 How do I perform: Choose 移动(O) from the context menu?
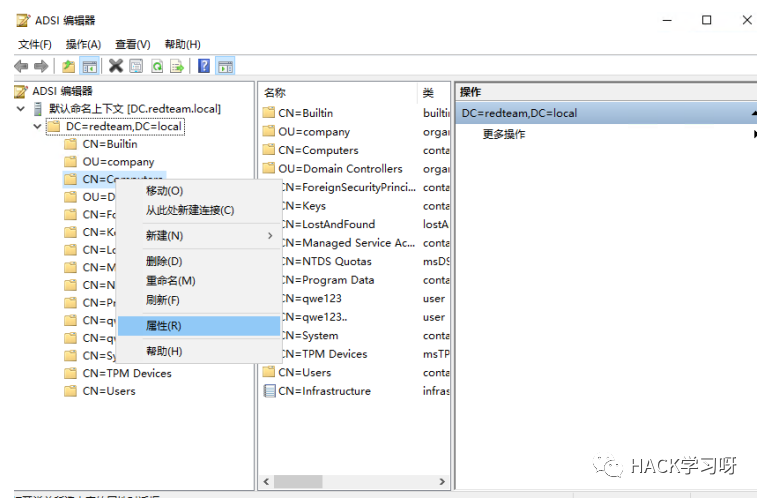pos(199,191)
